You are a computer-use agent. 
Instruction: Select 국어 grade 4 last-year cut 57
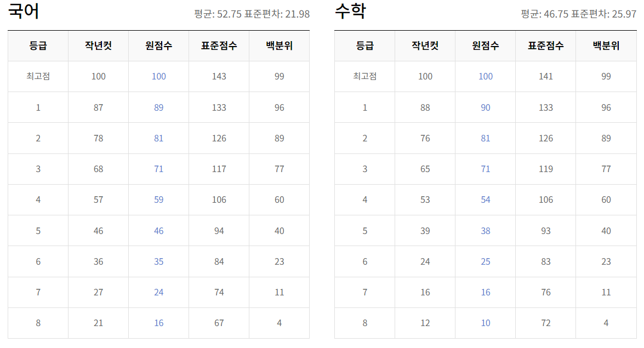(98, 199)
